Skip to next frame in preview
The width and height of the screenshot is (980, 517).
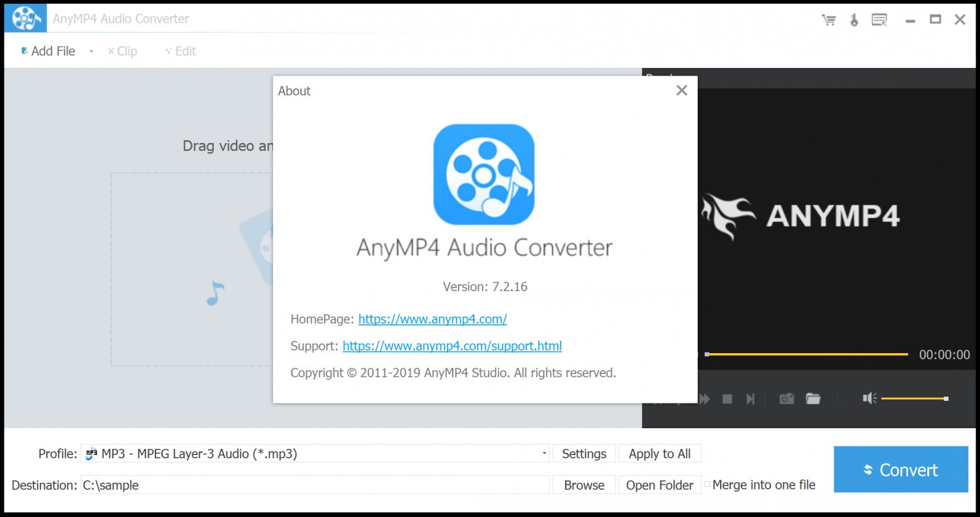tap(751, 399)
